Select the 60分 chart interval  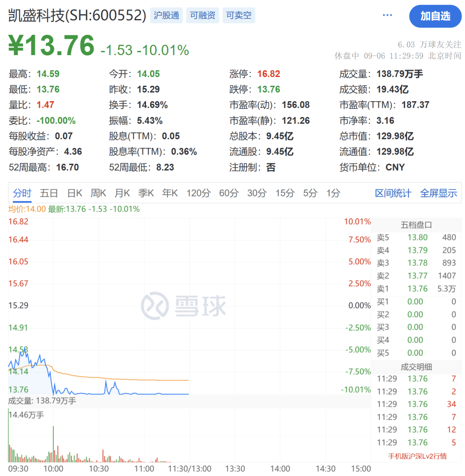coord(229,193)
